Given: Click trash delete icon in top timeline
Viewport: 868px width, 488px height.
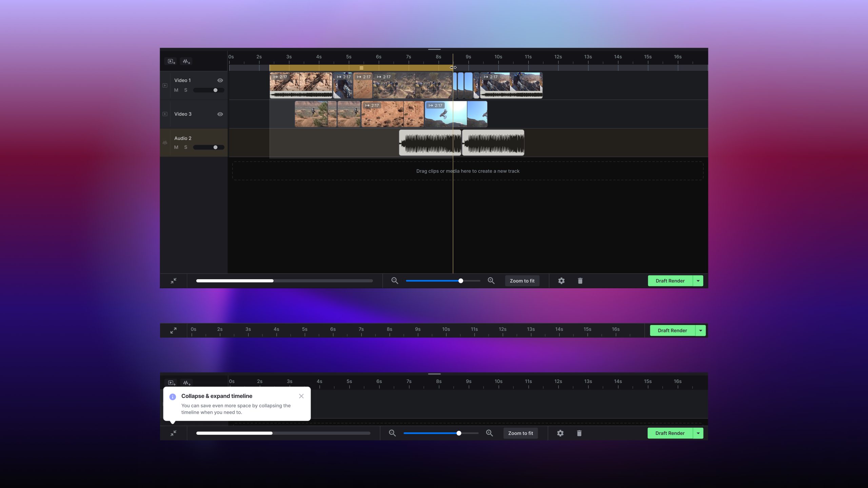Looking at the screenshot, I should [x=580, y=281].
